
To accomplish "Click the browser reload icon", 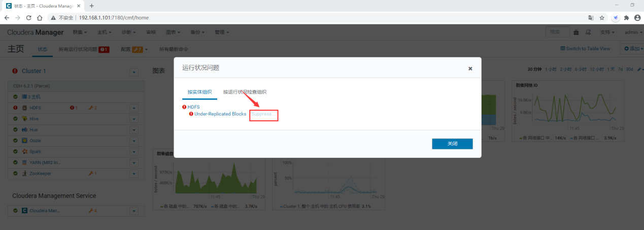I will [x=28, y=17].
